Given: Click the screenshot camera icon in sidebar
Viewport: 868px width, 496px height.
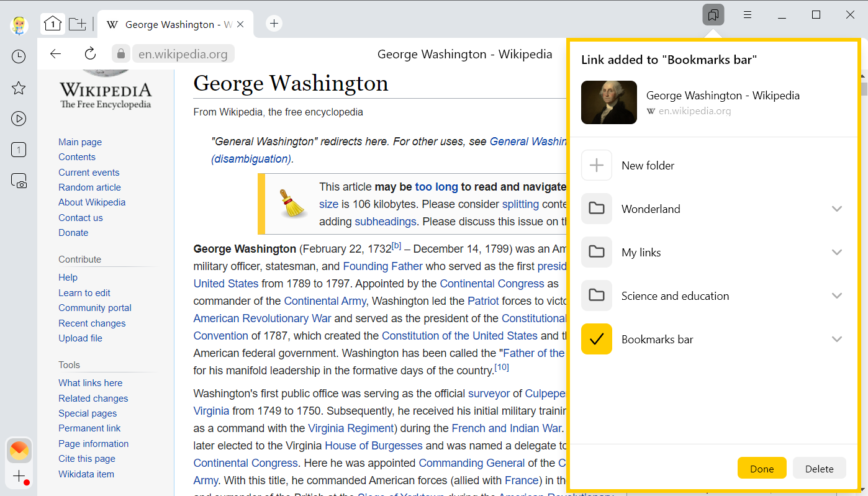Looking at the screenshot, I should pyautogui.click(x=19, y=181).
